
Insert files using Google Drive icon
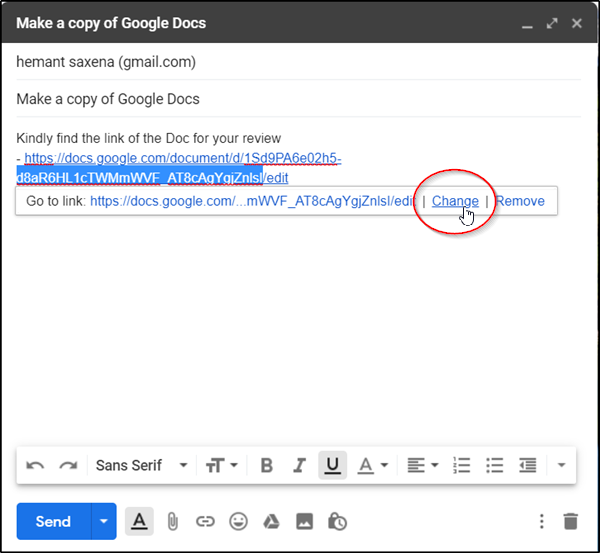pyautogui.click(x=271, y=521)
